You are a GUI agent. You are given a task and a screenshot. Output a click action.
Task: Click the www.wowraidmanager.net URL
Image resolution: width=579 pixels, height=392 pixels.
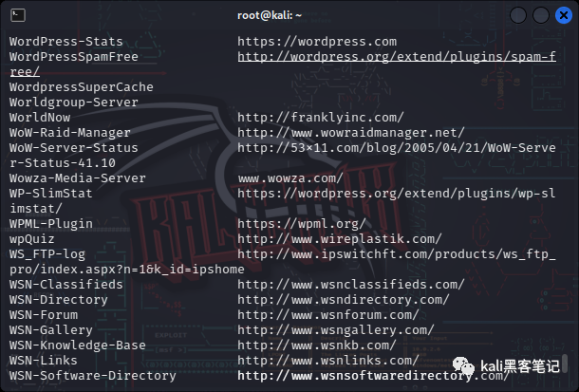(x=351, y=133)
